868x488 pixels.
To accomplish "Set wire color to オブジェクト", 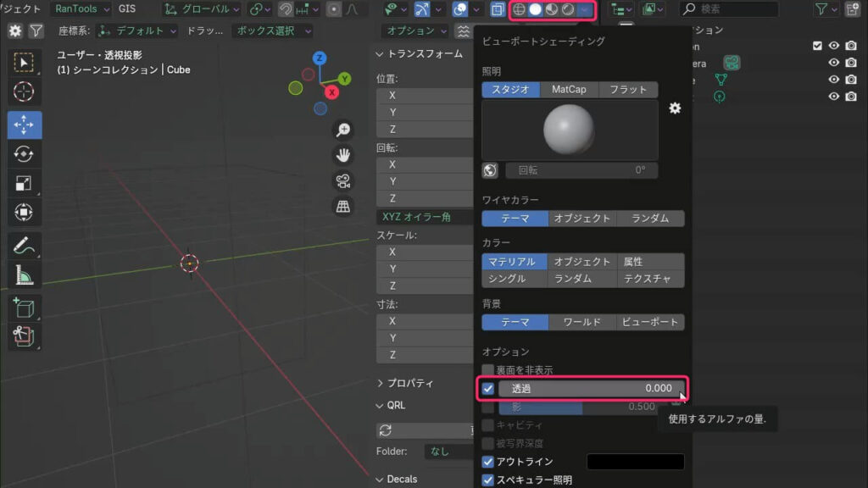I will (581, 219).
